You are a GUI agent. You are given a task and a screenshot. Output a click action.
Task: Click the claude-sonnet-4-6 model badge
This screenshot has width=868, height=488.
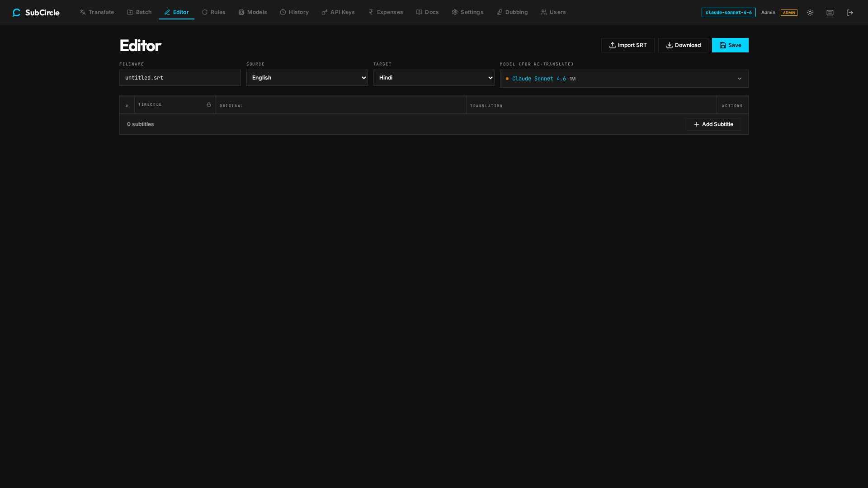[729, 13]
